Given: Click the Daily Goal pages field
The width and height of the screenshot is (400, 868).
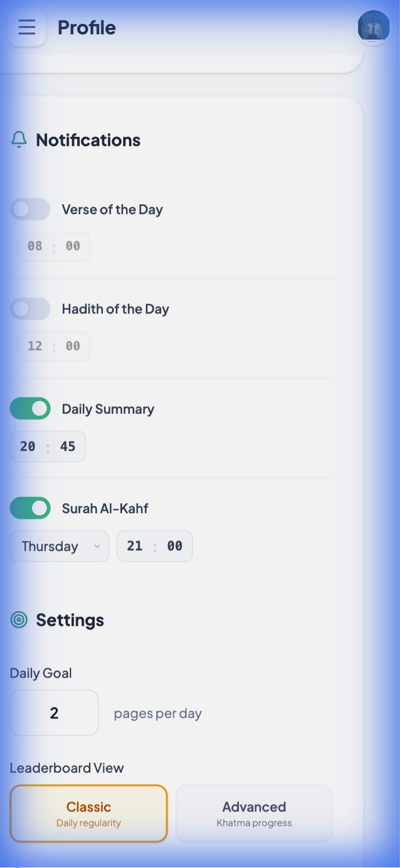Looking at the screenshot, I should (x=54, y=713).
